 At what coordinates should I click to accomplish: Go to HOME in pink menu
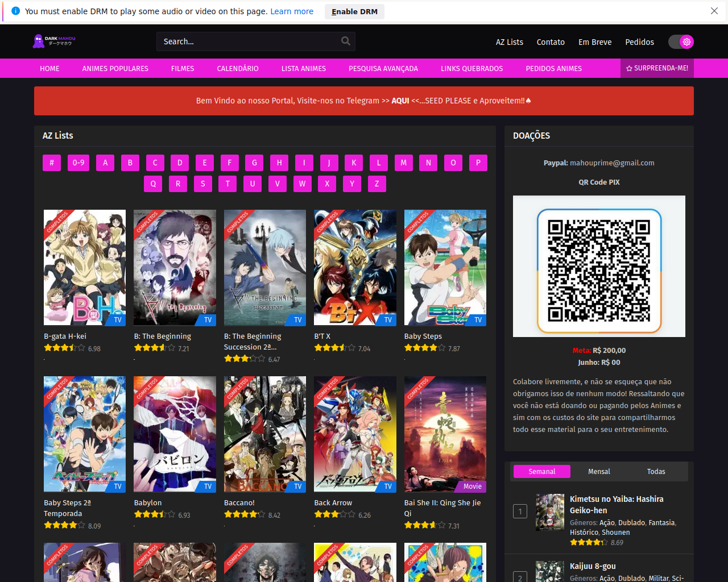pyautogui.click(x=49, y=68)
